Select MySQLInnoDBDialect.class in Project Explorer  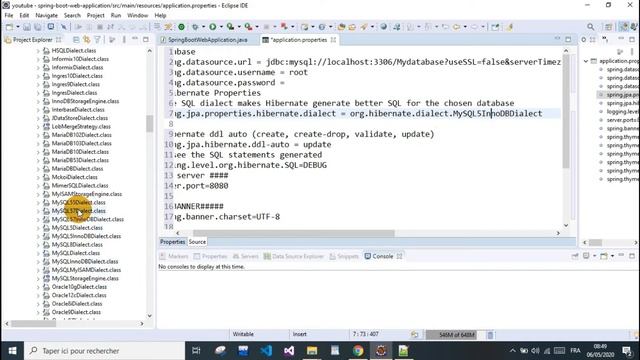click(x=85, y=262)
